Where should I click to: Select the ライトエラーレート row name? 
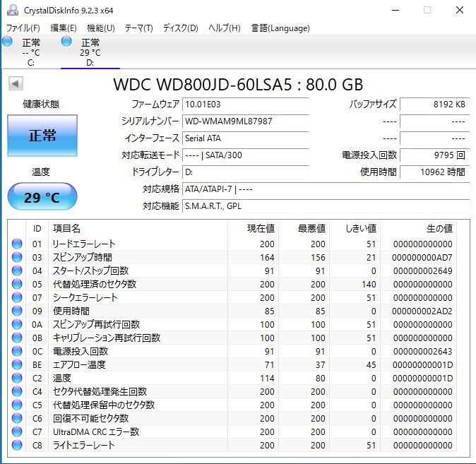click(84, 445)
